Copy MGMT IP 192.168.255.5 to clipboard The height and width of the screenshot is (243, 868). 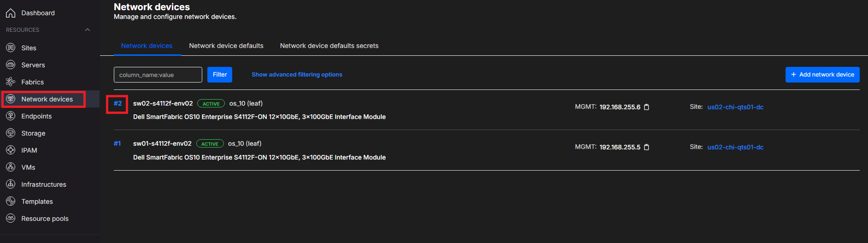pos(646,147)
